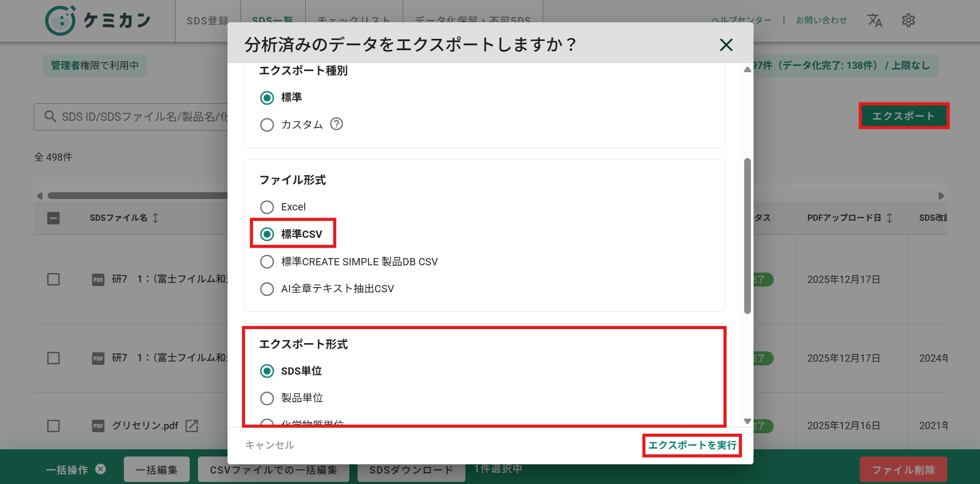Click dialog scrollbar up arrow
Screen dimensions: 980x484
click(x=747, y=69)
